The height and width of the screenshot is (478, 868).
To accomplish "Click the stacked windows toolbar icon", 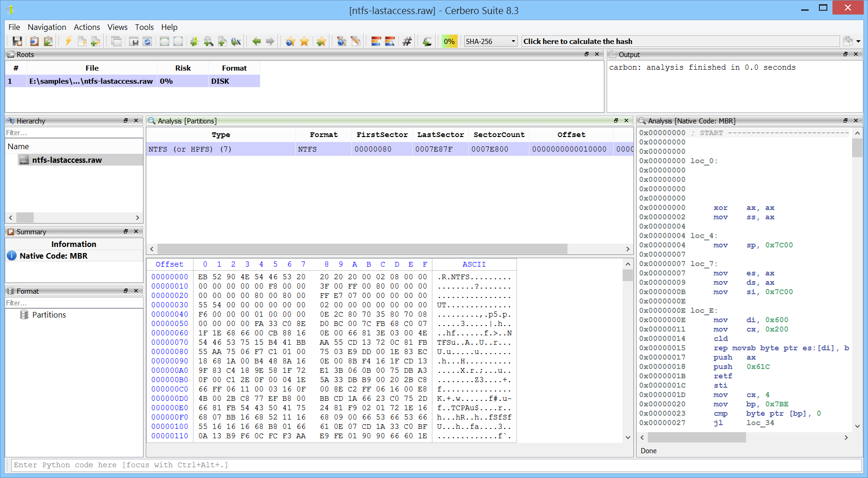I will tap(116, 41).
